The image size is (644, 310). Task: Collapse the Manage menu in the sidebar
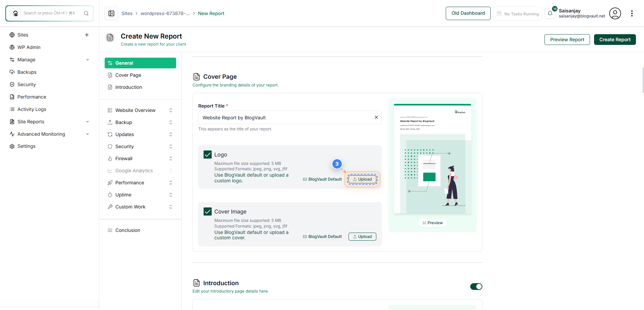88,60
